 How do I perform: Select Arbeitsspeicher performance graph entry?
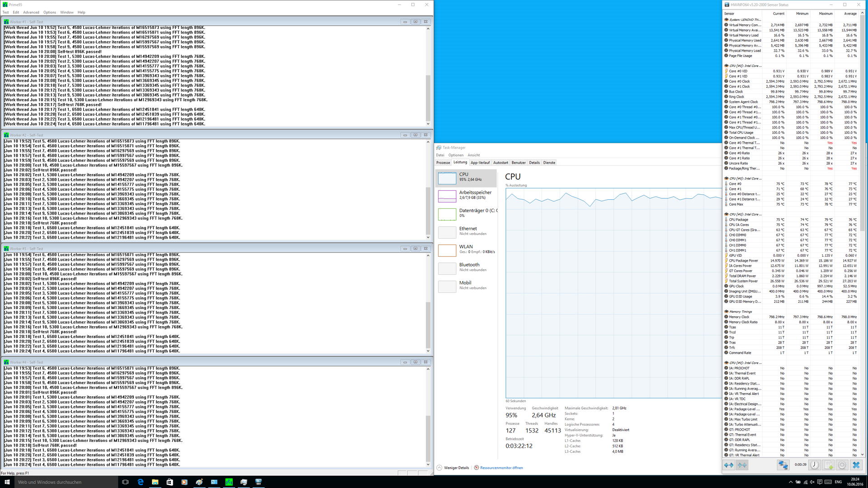tap(466, 195)
